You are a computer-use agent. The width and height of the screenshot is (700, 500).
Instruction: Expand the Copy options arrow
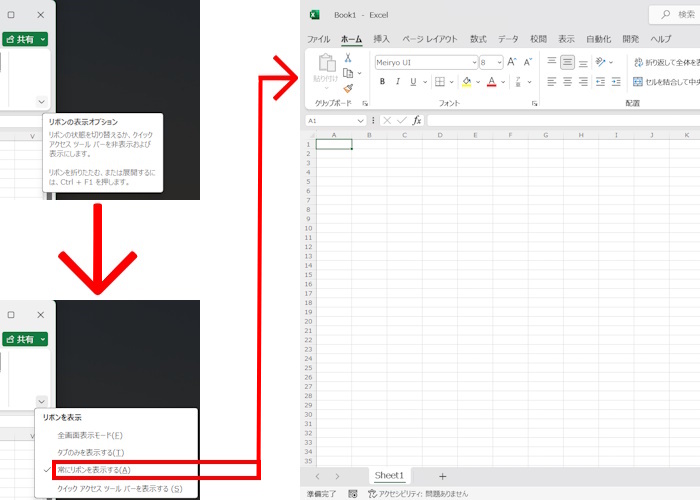pos(359,73)
